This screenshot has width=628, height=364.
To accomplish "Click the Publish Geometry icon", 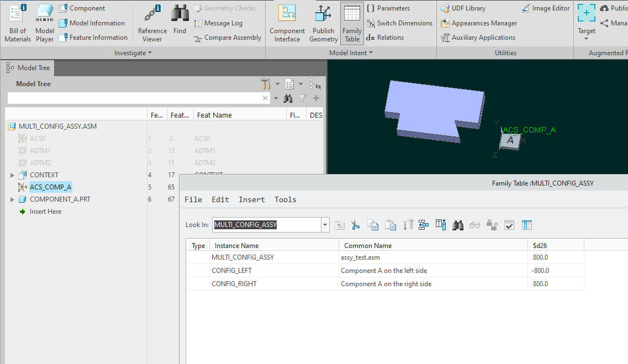I will [x=323, y=23].
